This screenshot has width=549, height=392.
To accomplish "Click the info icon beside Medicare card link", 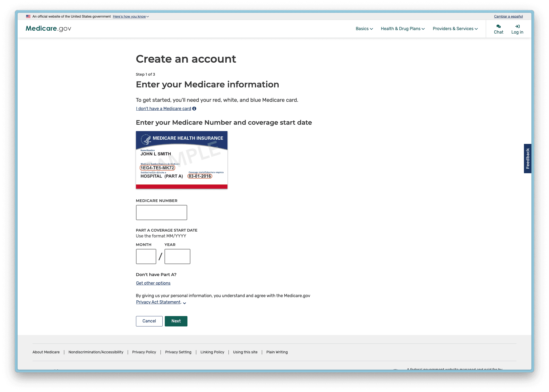I will (x=194, y=108).
